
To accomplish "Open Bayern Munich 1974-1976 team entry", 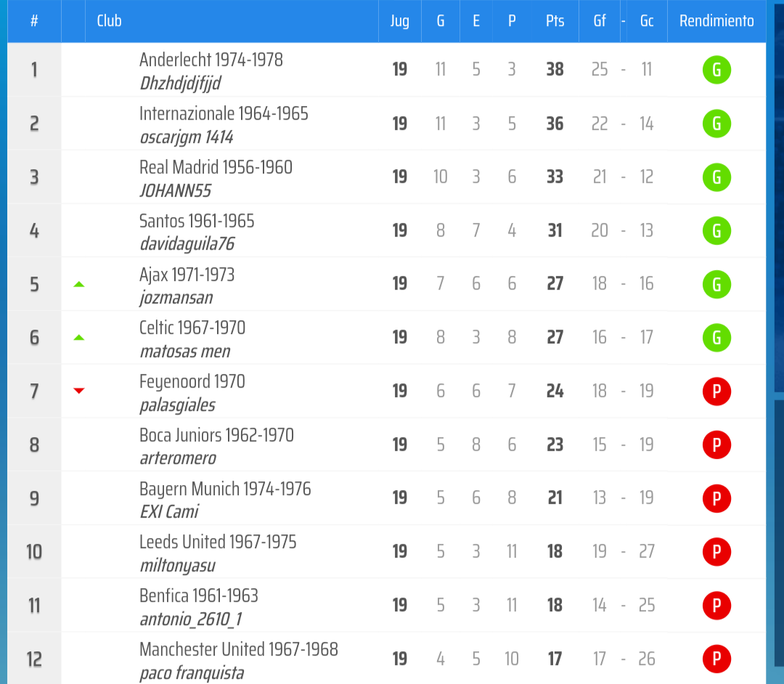I will click(x=225, y=489).
